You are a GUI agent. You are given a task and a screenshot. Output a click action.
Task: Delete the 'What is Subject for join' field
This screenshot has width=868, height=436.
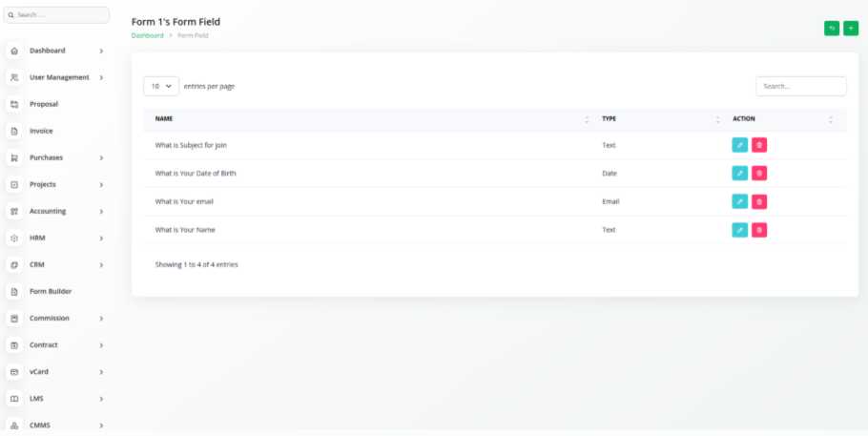759,145
